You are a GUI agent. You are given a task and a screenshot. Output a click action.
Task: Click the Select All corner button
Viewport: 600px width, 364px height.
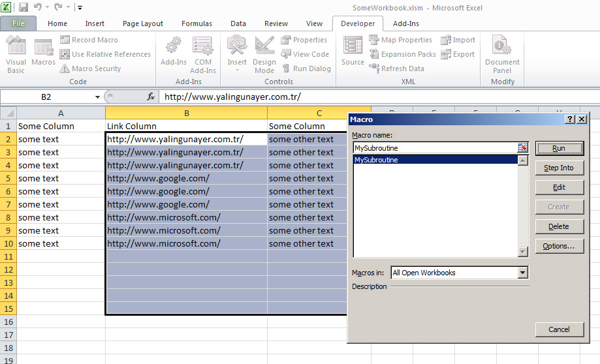coord(8,113)
